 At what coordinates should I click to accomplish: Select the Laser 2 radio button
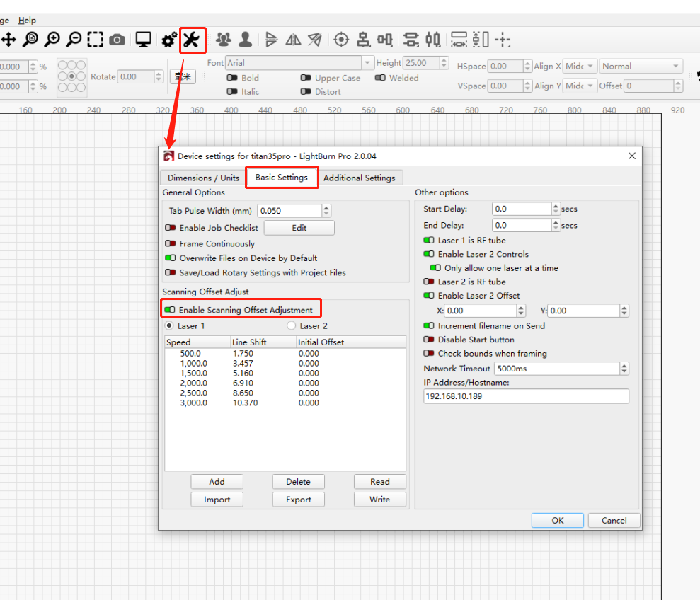click(291, 326)
